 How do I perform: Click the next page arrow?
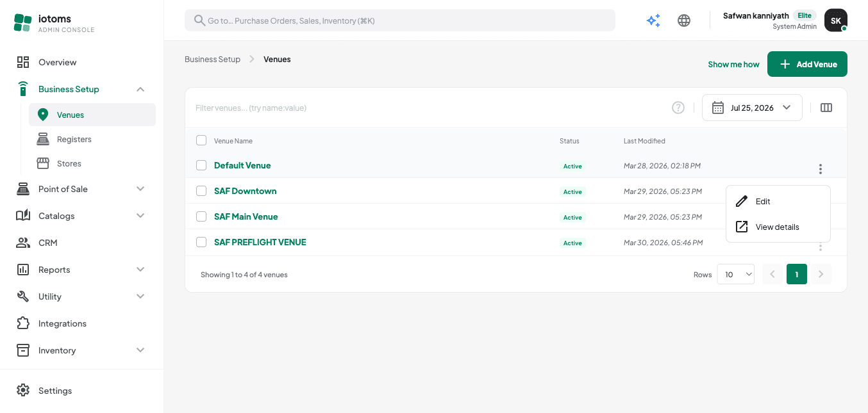tap(821, 274)
